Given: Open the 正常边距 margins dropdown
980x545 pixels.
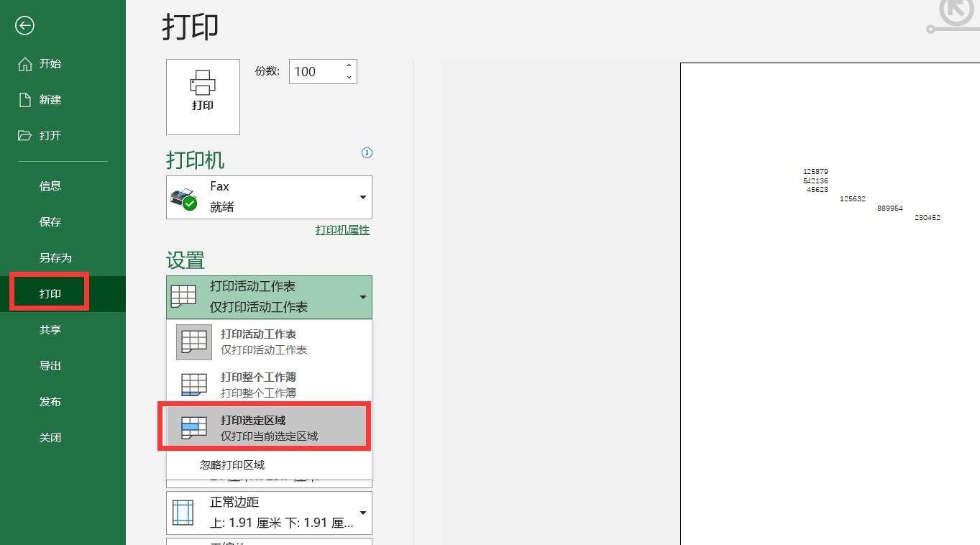Looking at the screenshot, I should pos(362,512).
